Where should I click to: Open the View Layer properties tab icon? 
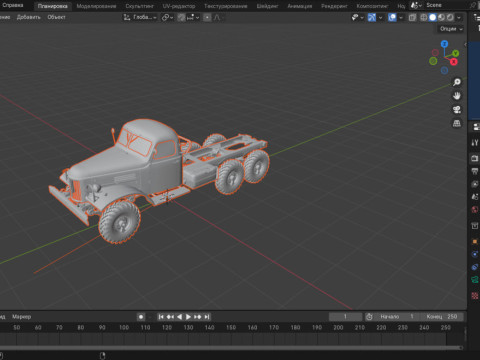[x=475, y=184]
